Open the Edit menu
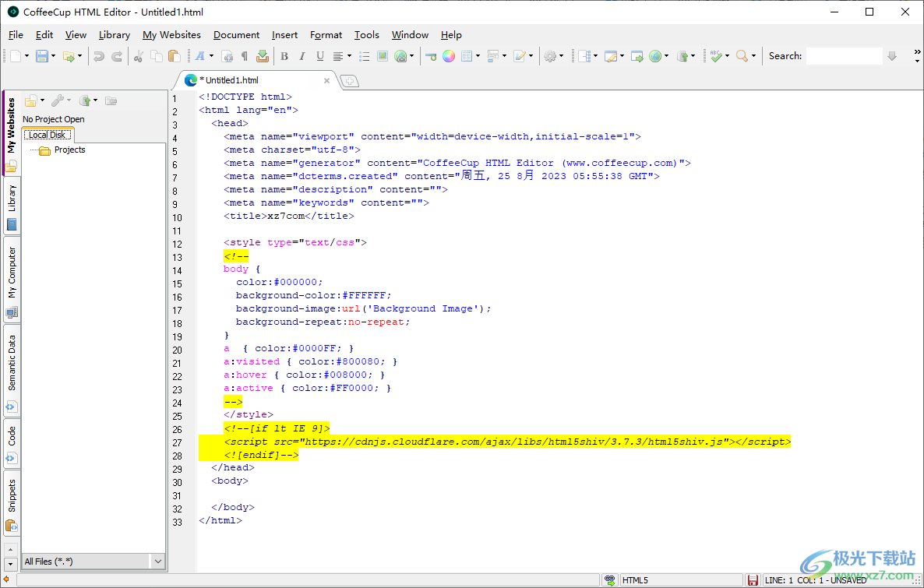924x588 pixels. [x=44, y=35]
